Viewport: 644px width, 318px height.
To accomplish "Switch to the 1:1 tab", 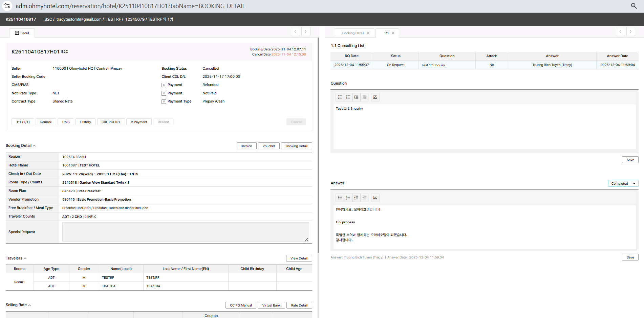I will (x=386, y=33).
